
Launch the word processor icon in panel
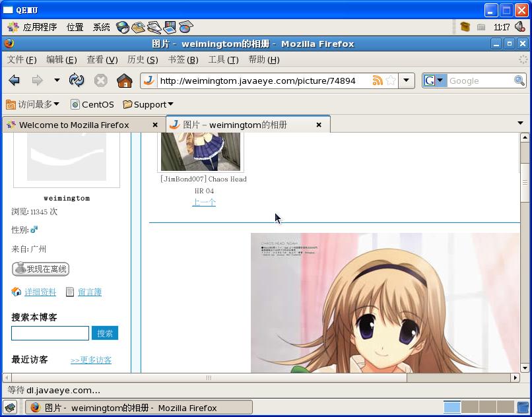(154, 27)
